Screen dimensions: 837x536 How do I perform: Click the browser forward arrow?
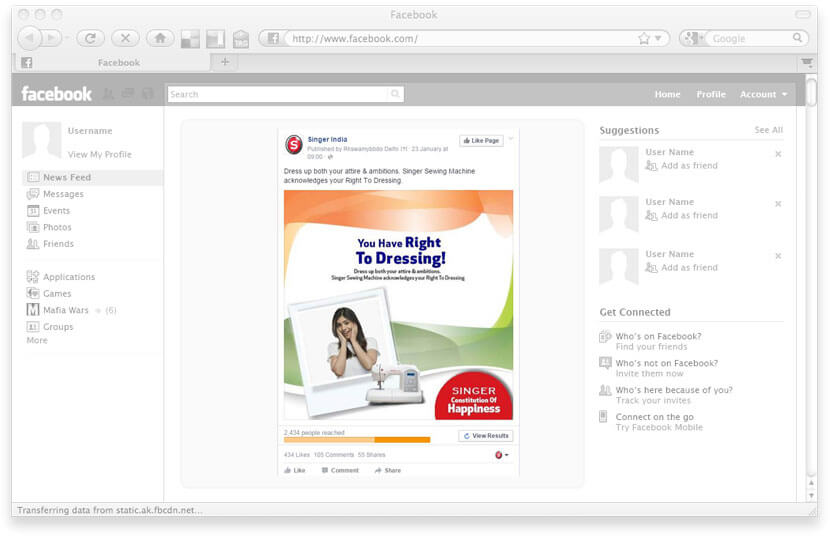(x=52, y=38)
